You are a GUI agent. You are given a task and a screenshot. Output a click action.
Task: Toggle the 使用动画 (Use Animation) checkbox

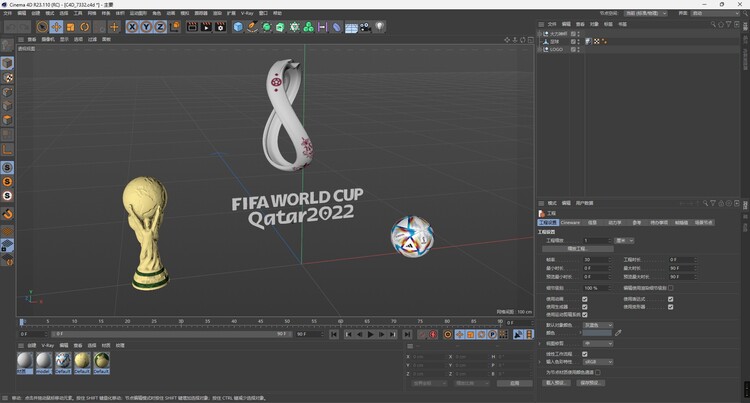pyautogui.click(x=585, y=299)
